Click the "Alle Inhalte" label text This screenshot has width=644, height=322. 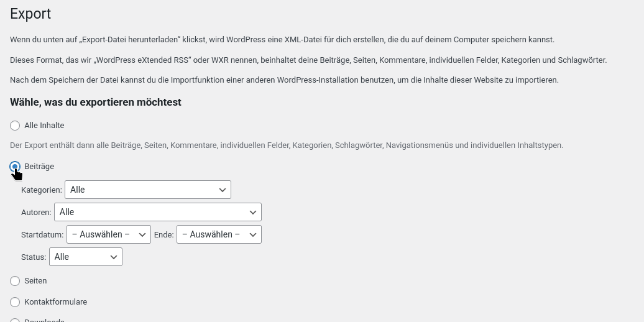44,126
